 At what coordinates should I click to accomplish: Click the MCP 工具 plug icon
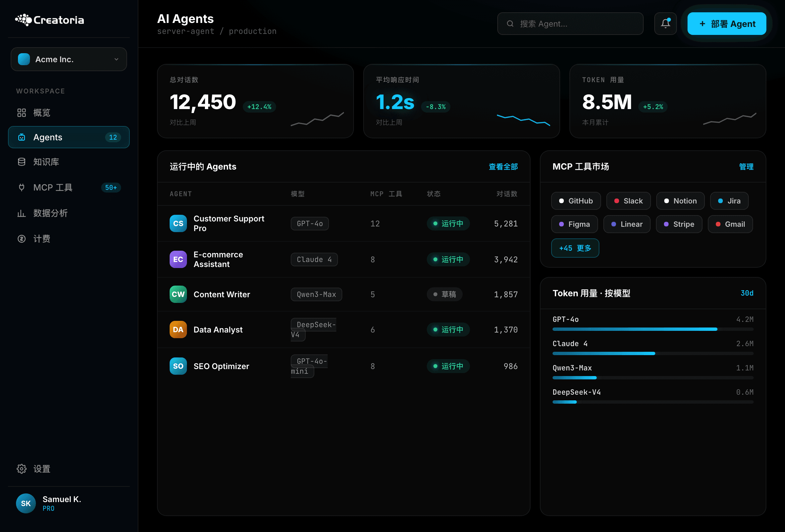pyautogui.click(x=22, y=188)
